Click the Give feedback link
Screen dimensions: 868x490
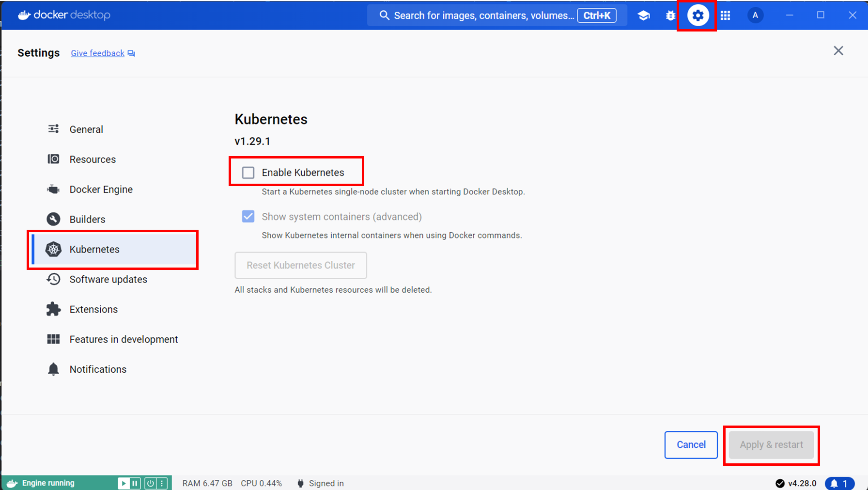tap(97, 53)
